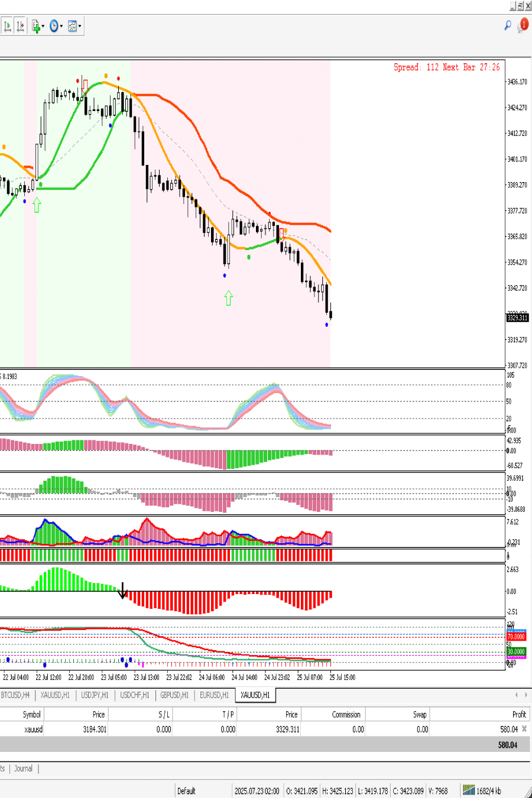
Task: Open the notifications bubble with red badge
Action: coord(523,25)
